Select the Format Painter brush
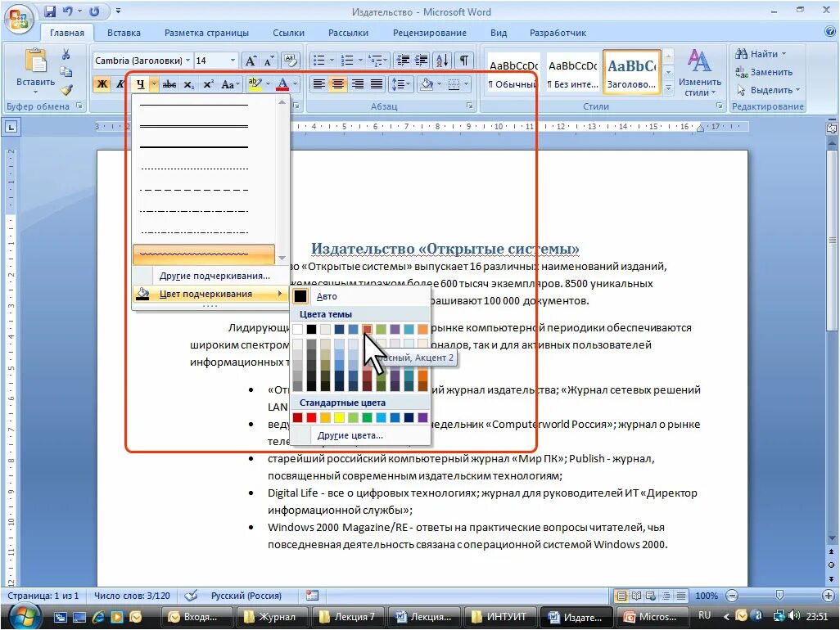 pyautogui.click(x=65, y=90)
